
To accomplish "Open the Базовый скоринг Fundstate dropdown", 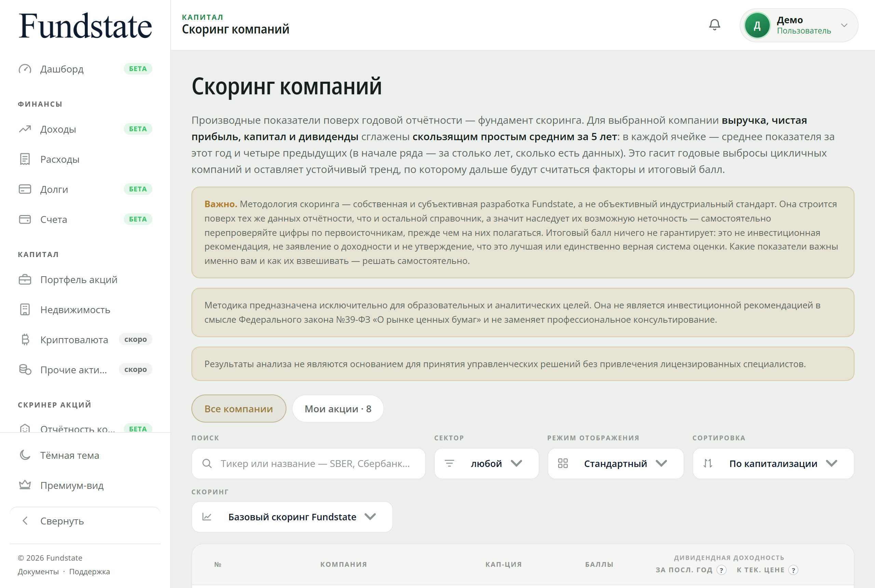I will pyautogui.click(x=292, y=517).
